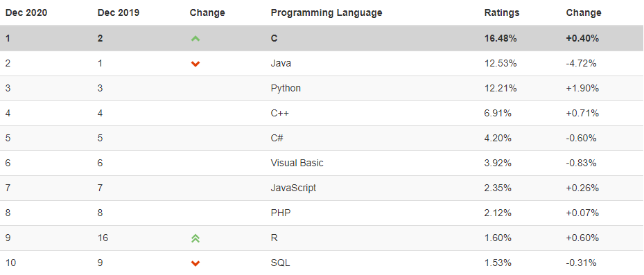Click the +0.26% change value
This screenshot has width=644, height=275.
click(x=582, y=188)
